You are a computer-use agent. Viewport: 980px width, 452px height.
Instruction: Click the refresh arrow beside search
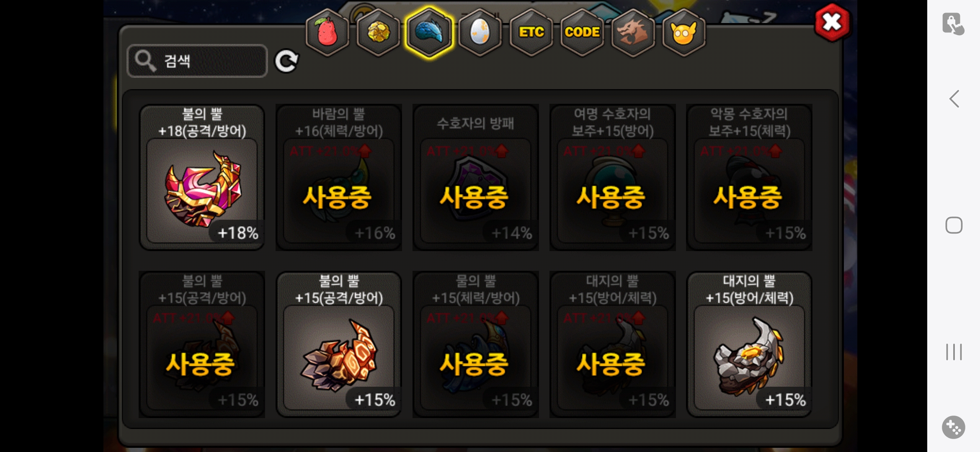tap(286, 61)
